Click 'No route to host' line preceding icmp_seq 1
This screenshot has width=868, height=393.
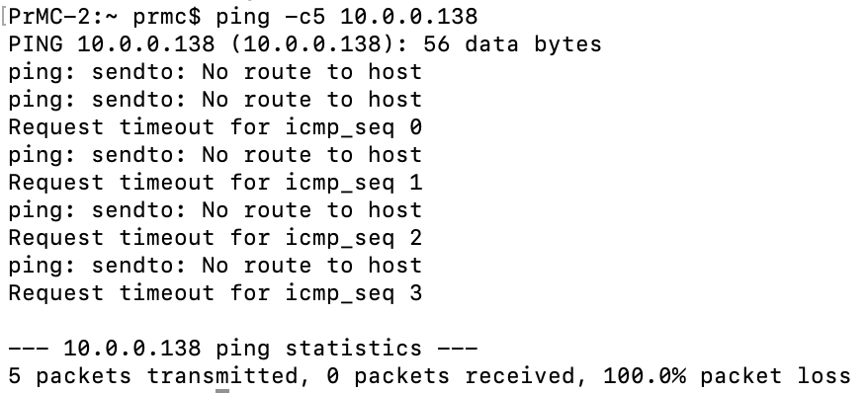216,155
